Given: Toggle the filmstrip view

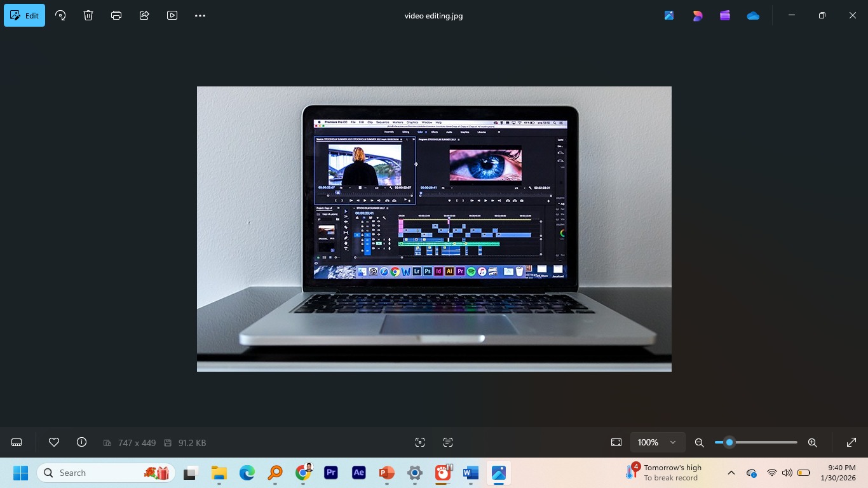Looking at the screenshot, I should pos(16,442).
